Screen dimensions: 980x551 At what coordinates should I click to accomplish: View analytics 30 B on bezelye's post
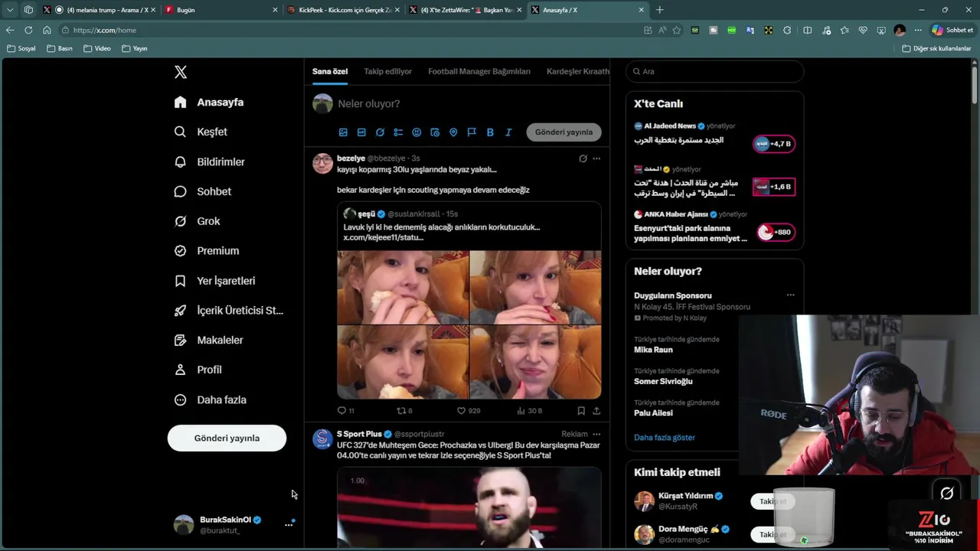coord(529,411)
